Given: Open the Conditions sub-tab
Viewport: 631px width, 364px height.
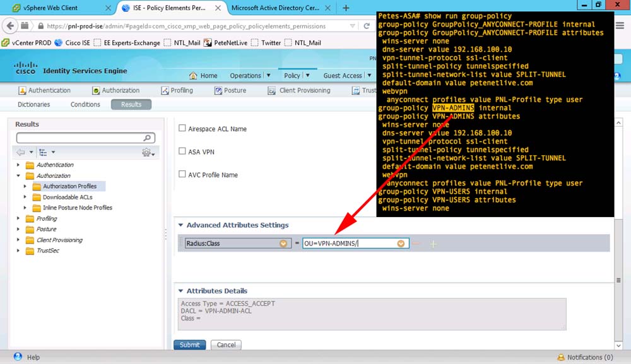Looking at the screenshot, I should pos(85,104).
